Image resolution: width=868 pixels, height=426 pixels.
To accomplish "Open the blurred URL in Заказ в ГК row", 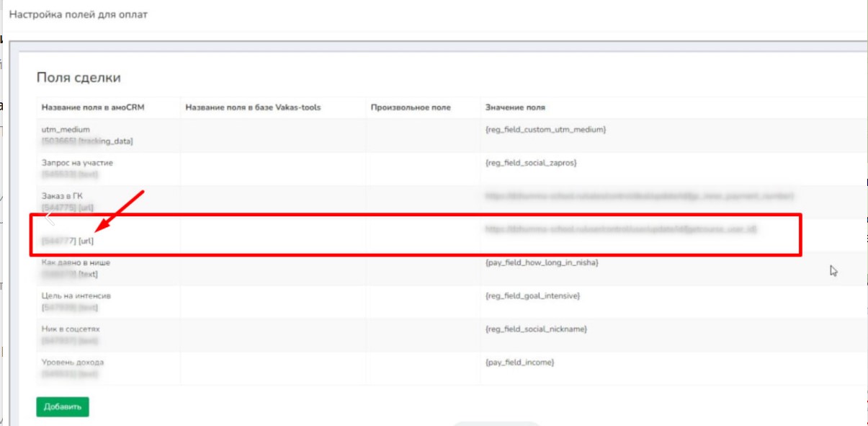I will (639, 196).
